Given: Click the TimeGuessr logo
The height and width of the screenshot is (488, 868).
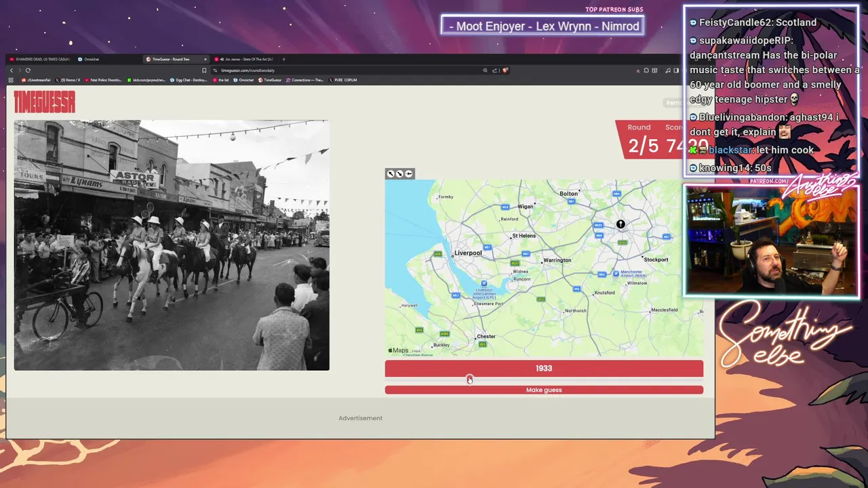Looking at the screenshot, I should (44, 102).
